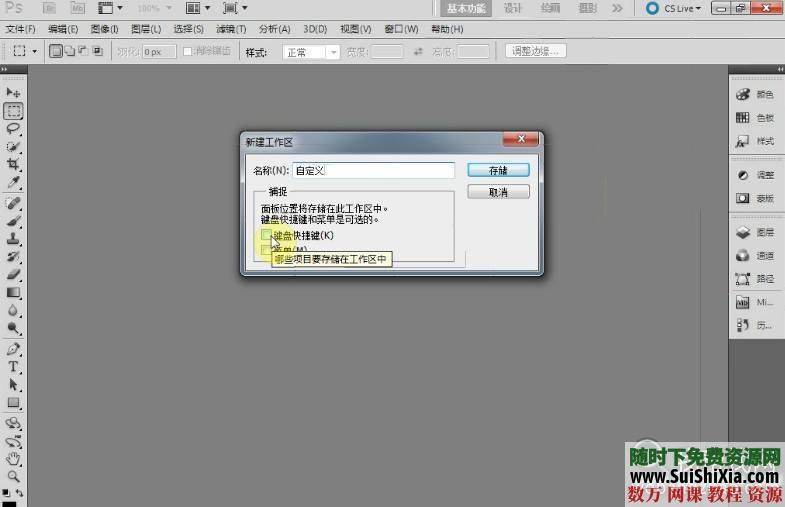The image size is (785, 507).
Task: Expand the right panel dock with double arrow
Action: pos(780,69)
